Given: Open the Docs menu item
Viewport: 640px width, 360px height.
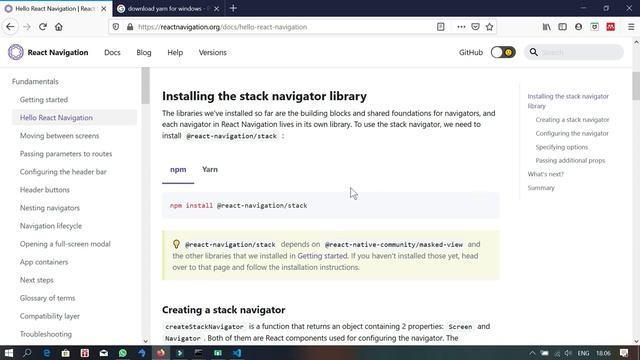Looking at the screenshot, I should (112, 53).
